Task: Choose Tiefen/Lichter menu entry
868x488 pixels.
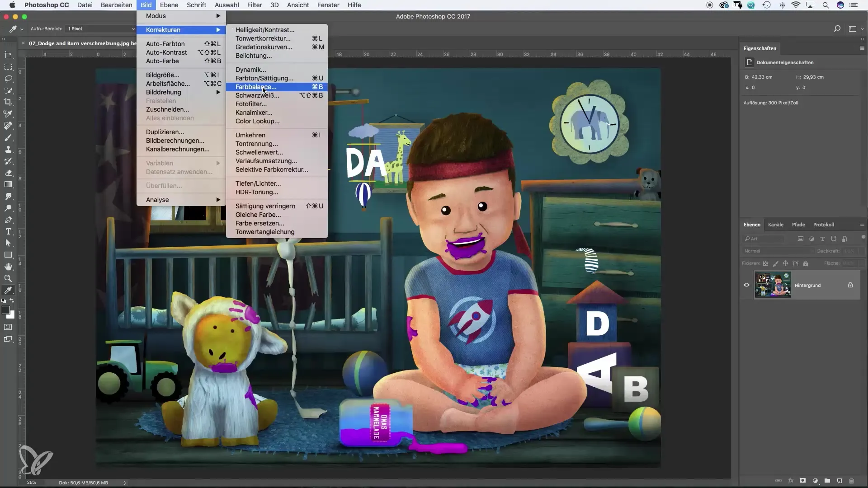Action: coord(277,183)
